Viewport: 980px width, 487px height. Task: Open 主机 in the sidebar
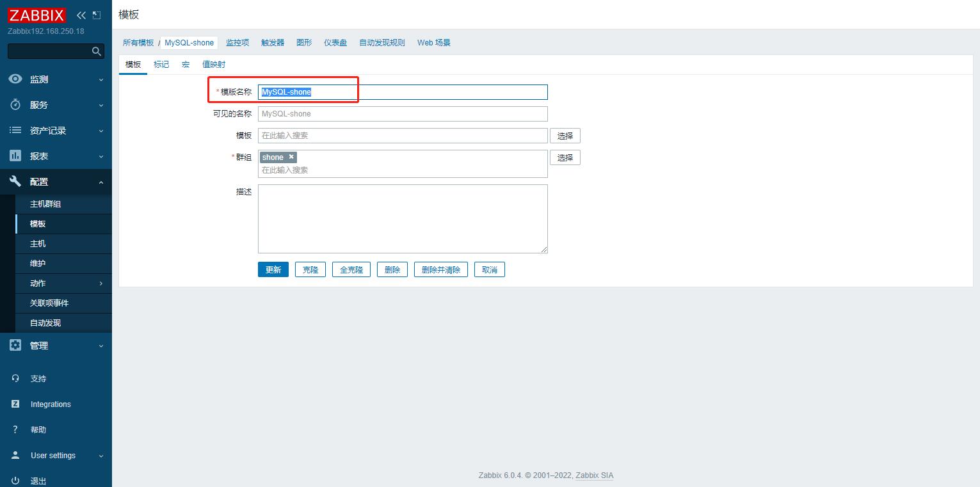(x=63, y=244)
